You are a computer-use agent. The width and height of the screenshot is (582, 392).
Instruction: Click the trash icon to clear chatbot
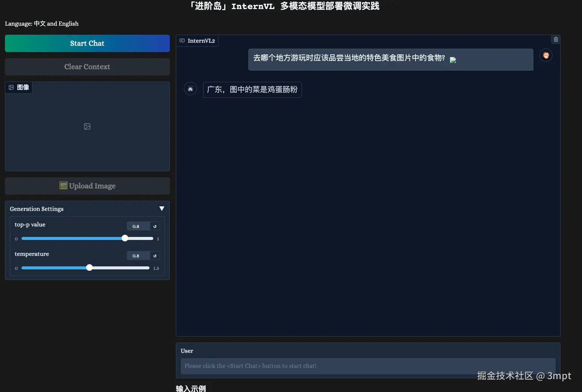556,39
